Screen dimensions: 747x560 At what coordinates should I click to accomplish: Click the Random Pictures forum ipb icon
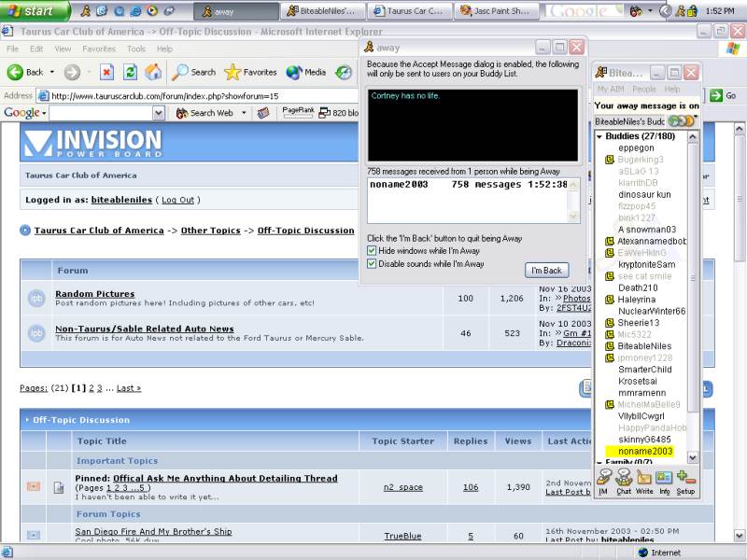click(x=36, y=298)
